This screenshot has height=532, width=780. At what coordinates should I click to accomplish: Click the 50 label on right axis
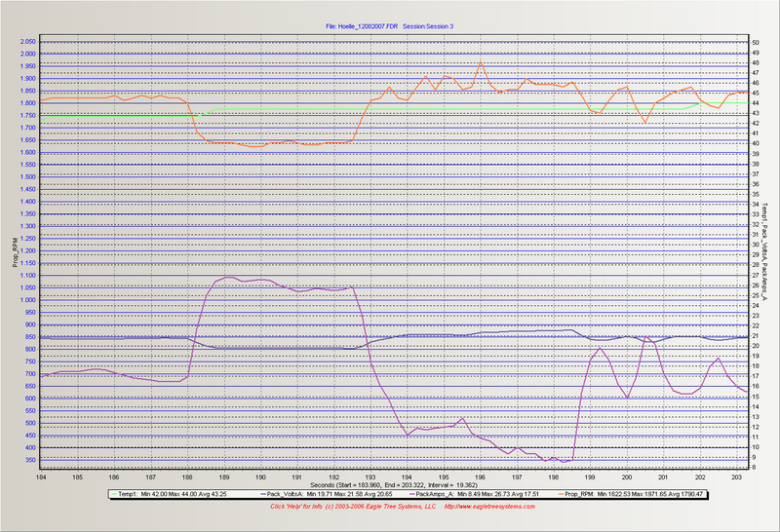754,43
